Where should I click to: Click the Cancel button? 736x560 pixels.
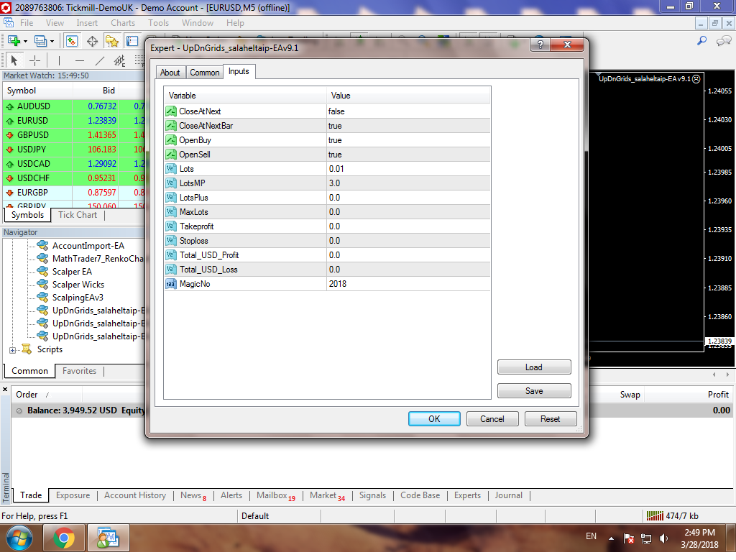tap(492, 418)
